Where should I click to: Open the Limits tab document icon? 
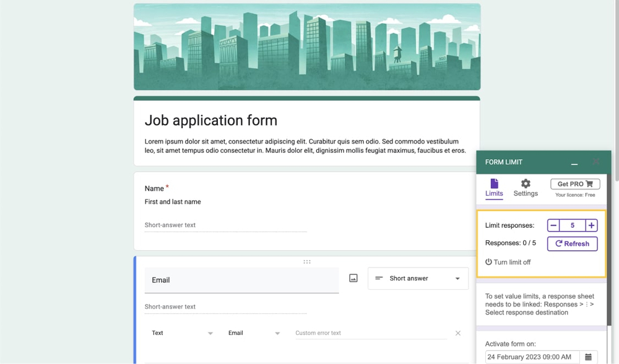(494, 184)
